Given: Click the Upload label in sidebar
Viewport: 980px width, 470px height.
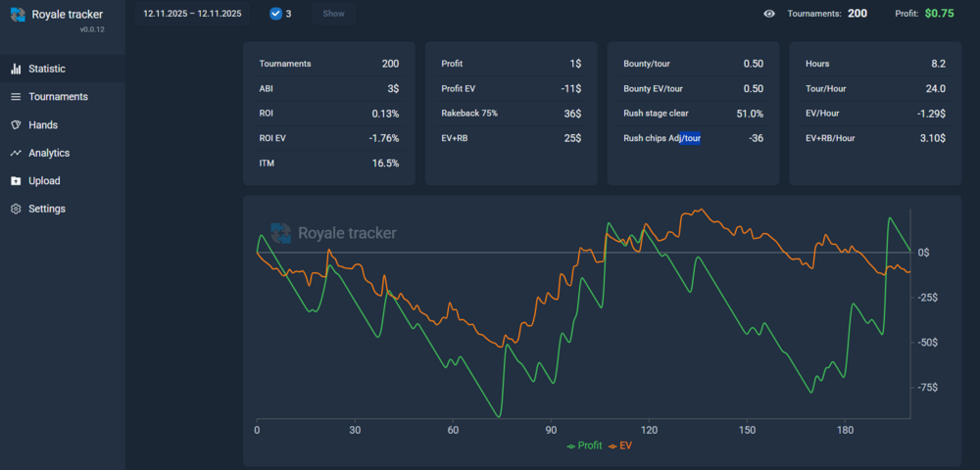Looking at the screenshot, I should point(44,181).
